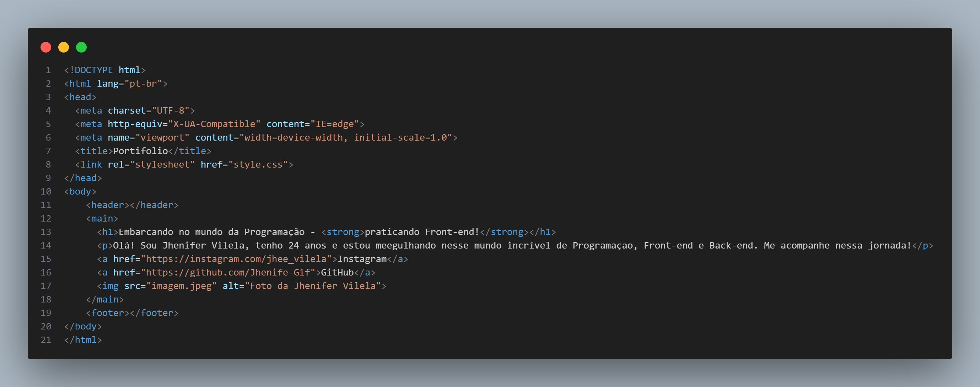
Task: Click the "imagem.jpeg" src value
Action: pyautogui.click(x=182, y=286)
